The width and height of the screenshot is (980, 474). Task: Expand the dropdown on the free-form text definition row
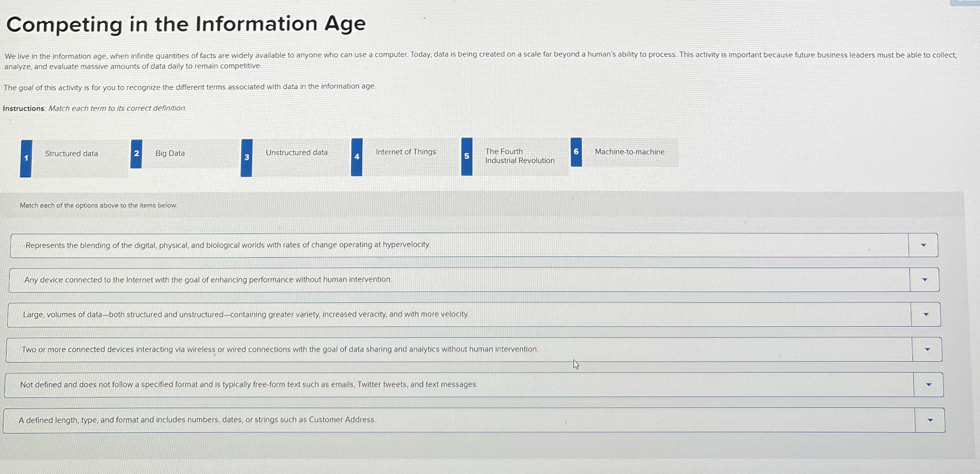[x=929, y=384]
